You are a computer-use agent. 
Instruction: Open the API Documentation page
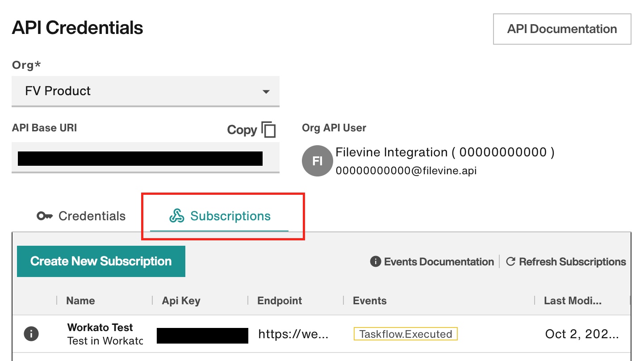[x=562, y=29]
